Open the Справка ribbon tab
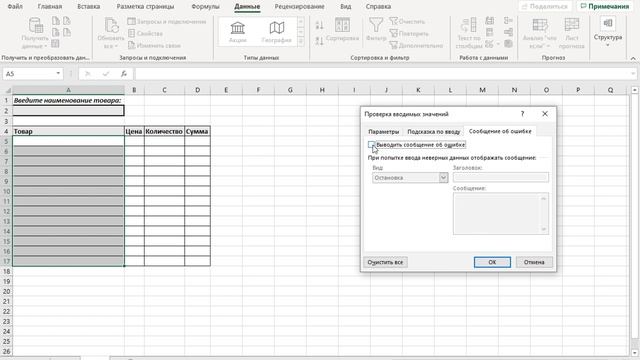The width and height of the screenshot is (640, 360). point(378,7)
